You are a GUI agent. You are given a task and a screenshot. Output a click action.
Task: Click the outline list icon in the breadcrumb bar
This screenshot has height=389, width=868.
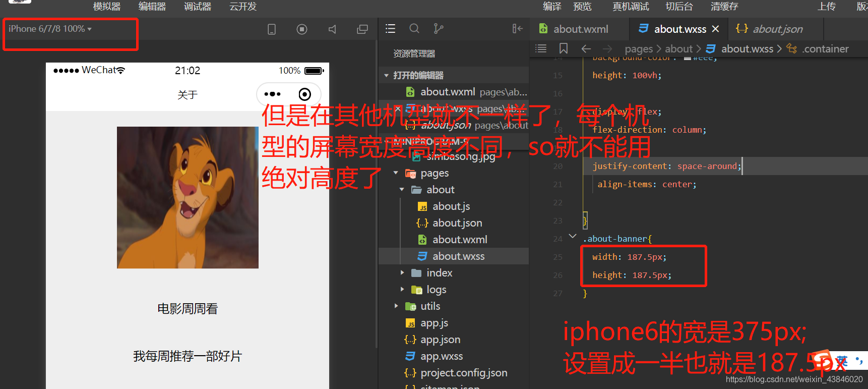pyautogui.click(x=541, y=48)
